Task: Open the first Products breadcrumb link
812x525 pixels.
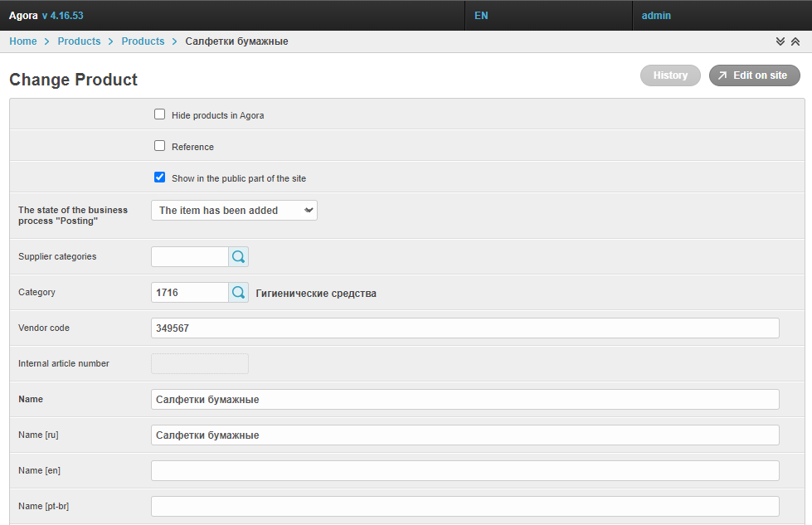Action: (x=79, y=41)
